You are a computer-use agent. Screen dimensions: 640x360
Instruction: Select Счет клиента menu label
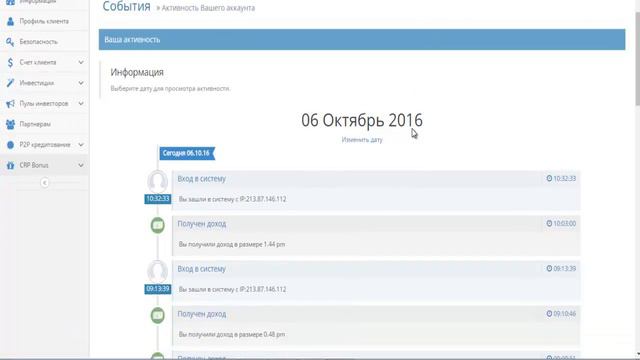38,62
